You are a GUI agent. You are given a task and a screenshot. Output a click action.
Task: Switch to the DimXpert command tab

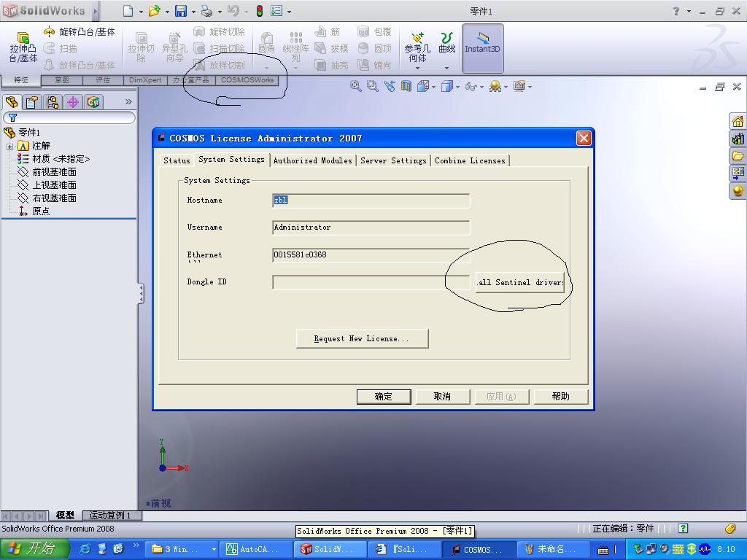145,80
